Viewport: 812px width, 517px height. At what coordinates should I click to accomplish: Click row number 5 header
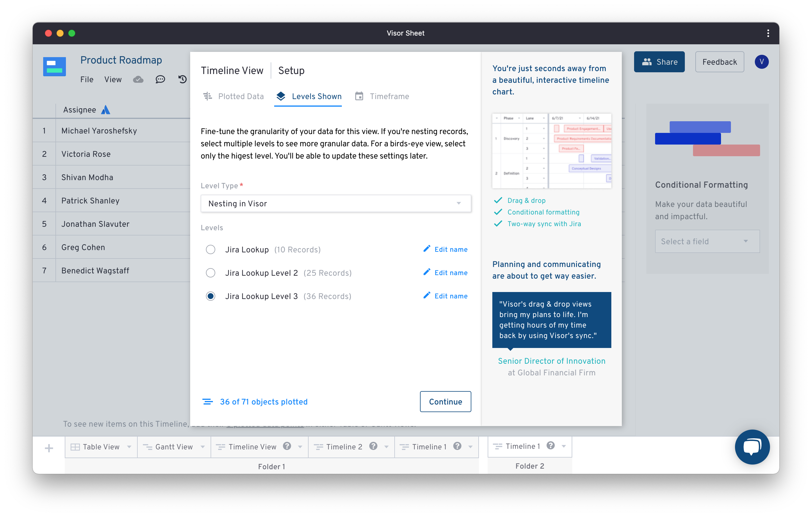(44, 224)
